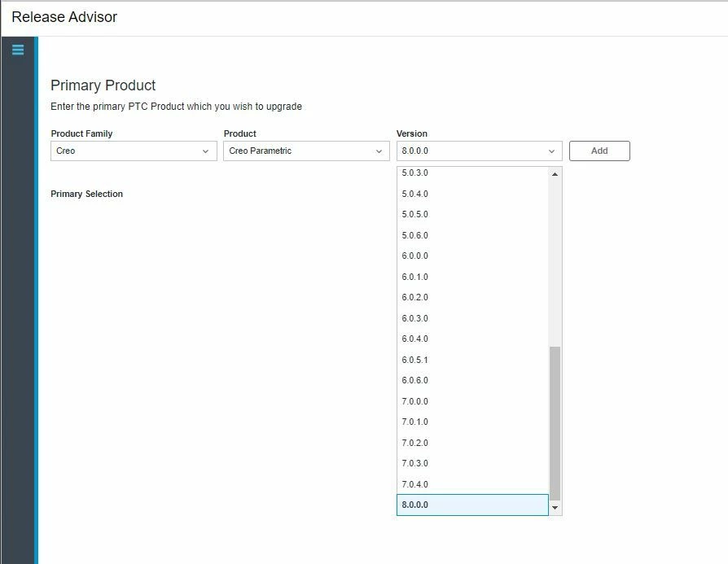Select version 6.0.3.0 option
Screen dimensions: 728x564
click(x=472, y=318)
